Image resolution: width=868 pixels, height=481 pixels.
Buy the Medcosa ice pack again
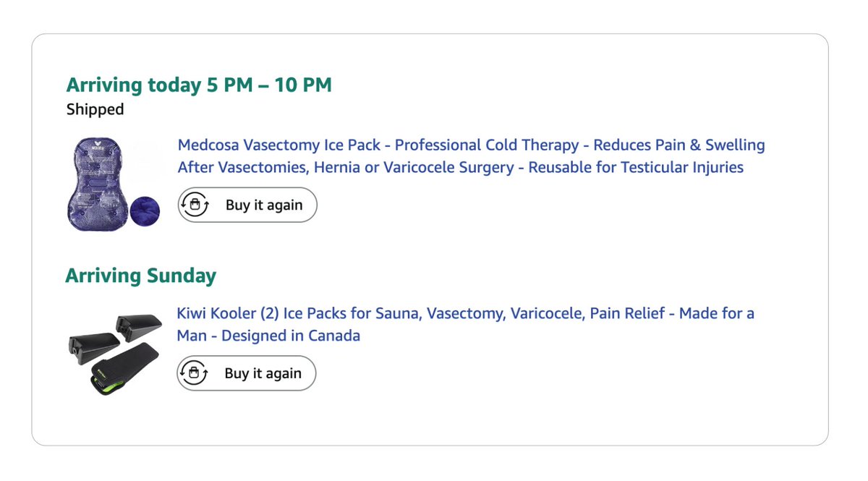(x=247, y=205)
